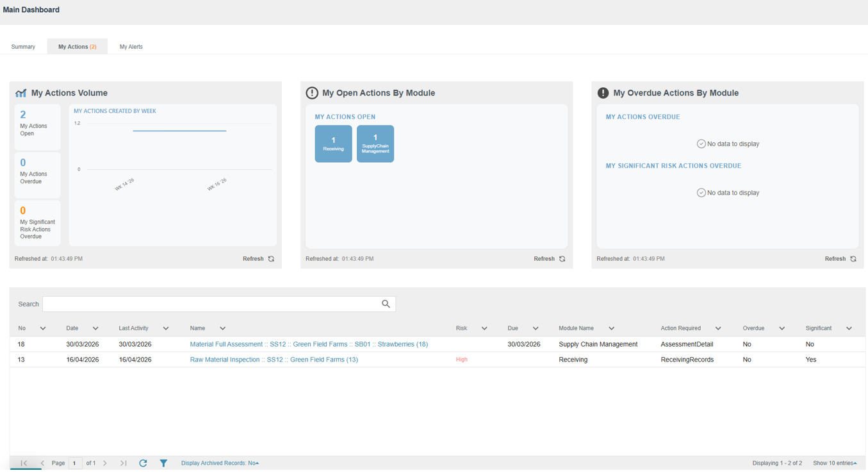This screenshot has width=868, height=473.
Task: Click Displaying 1 - 2 of 2 text
Action: click(777, 463)
